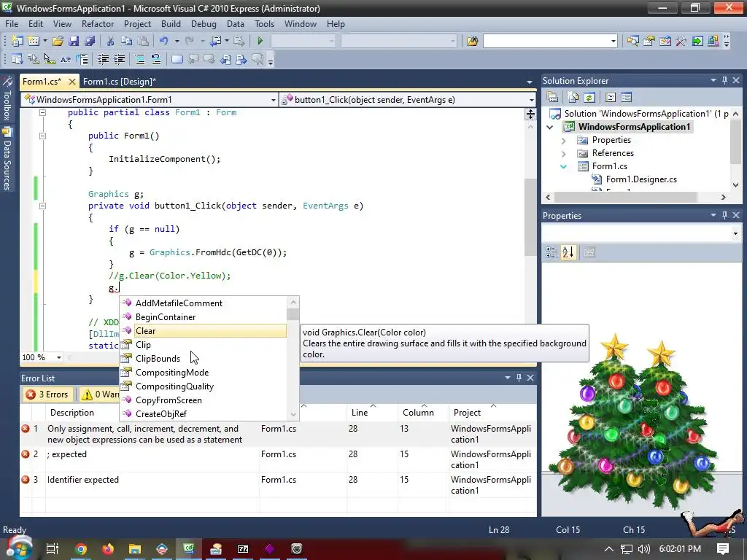Expand the References node in Solution Explorer
747x560 pixels.
click(564, 153)
